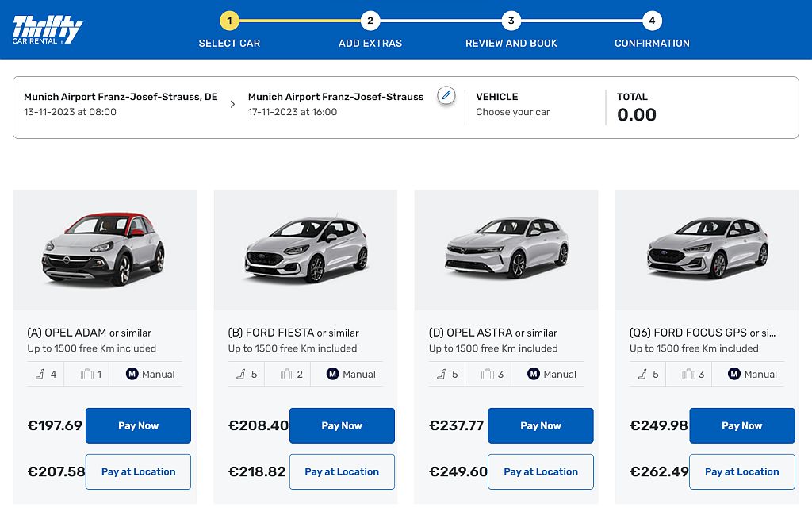Viewport: 812px width, 508px height.
Task: Click the Ford Fiesta car thumbnail image
Action: point(305,249)
